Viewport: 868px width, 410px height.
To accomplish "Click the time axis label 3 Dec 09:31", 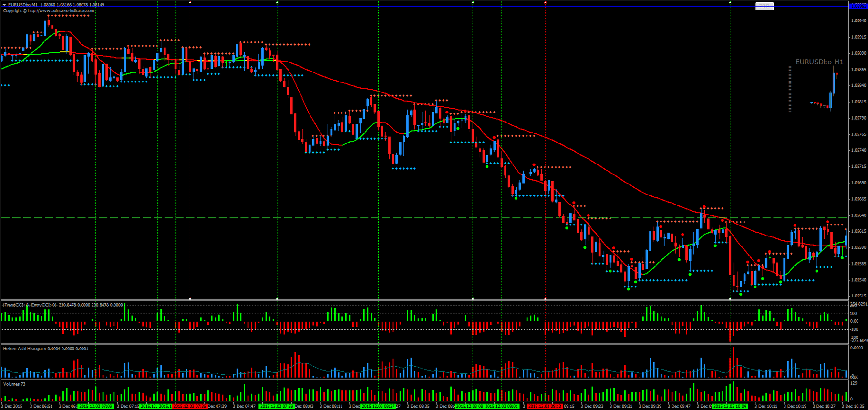I will 621,406.
